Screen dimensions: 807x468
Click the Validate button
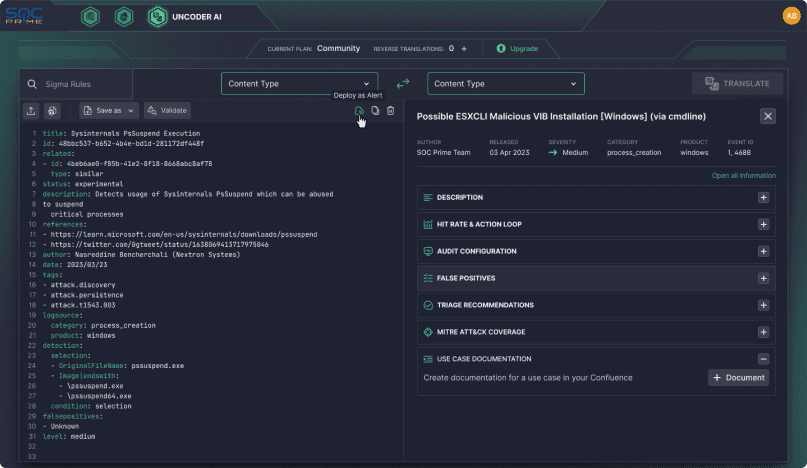pyautogui.click(x=166, y=111)
